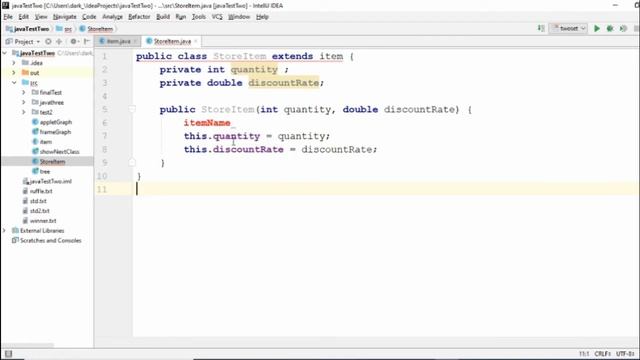
Task: Expand the .idea folder
Action: point(14,63)
